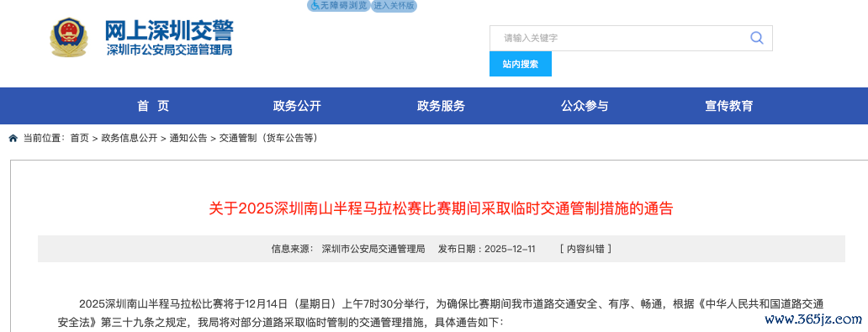Click the 当前位置 label
Viewport: 868px width, 332px height.
pyautogui.click(x=44, y=139)
